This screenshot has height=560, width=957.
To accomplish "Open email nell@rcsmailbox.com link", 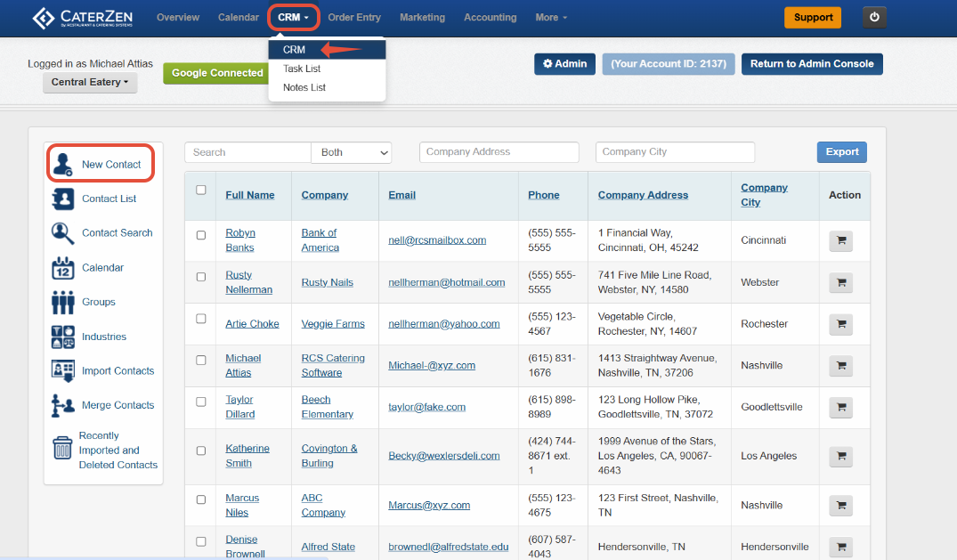I will click(x=437, y=240).
